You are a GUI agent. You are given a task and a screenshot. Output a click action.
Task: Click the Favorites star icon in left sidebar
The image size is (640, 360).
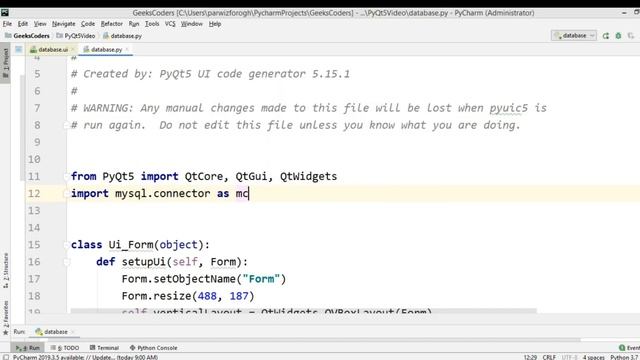pos(5,333)
